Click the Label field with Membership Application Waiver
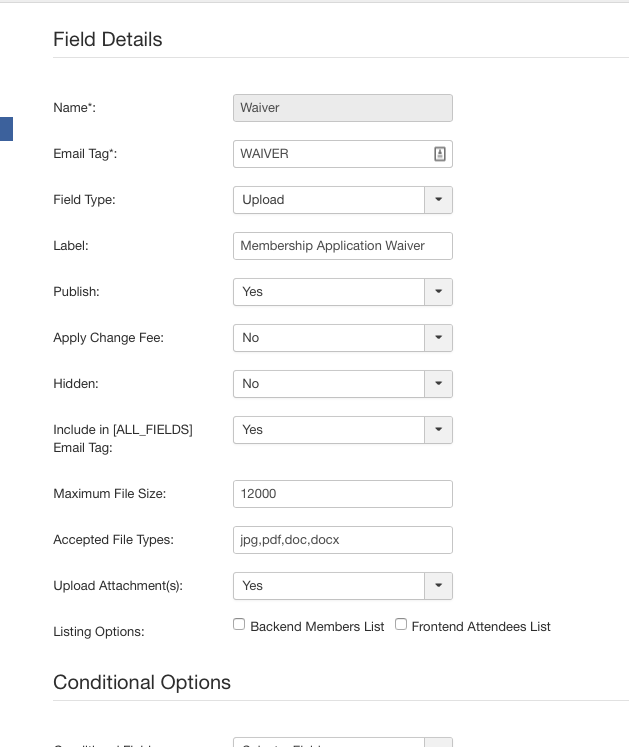 tap(342, 246)
